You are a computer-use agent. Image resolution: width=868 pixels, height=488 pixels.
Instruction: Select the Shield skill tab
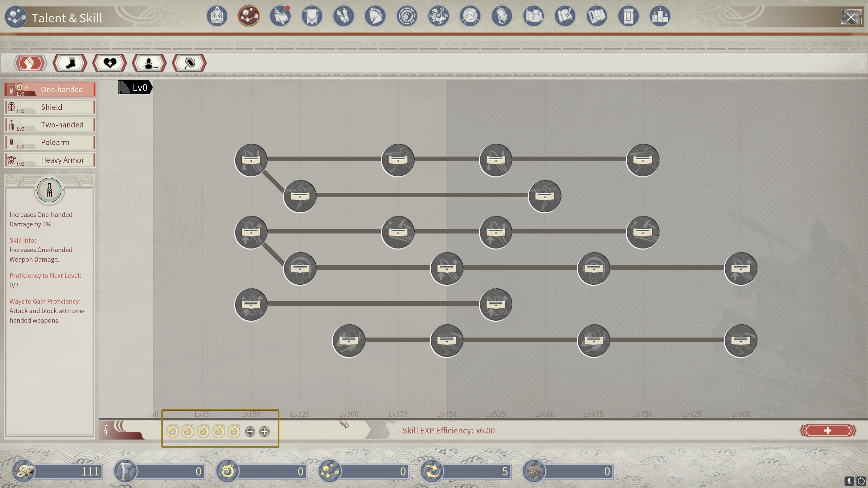point(50,107)
